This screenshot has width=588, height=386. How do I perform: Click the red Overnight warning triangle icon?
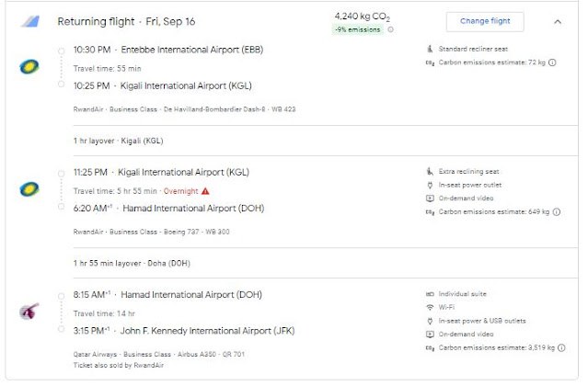point(205,191)
